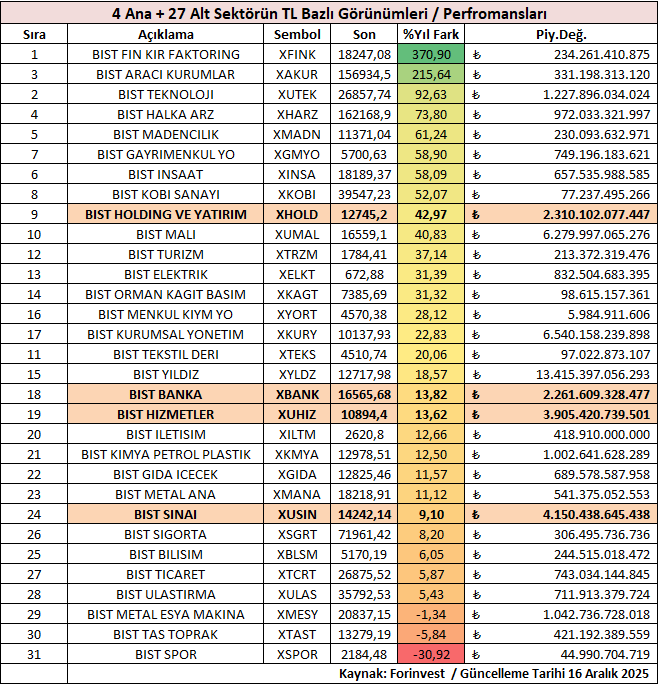Screen dimensions: 660x685
Task: Click the '%Yıl Fark' column header
Action: (x=431, y=34)
